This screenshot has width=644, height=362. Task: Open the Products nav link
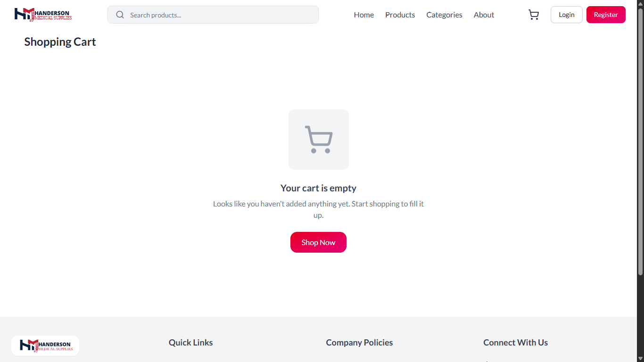pyautogui.click(x=400, y=15)
